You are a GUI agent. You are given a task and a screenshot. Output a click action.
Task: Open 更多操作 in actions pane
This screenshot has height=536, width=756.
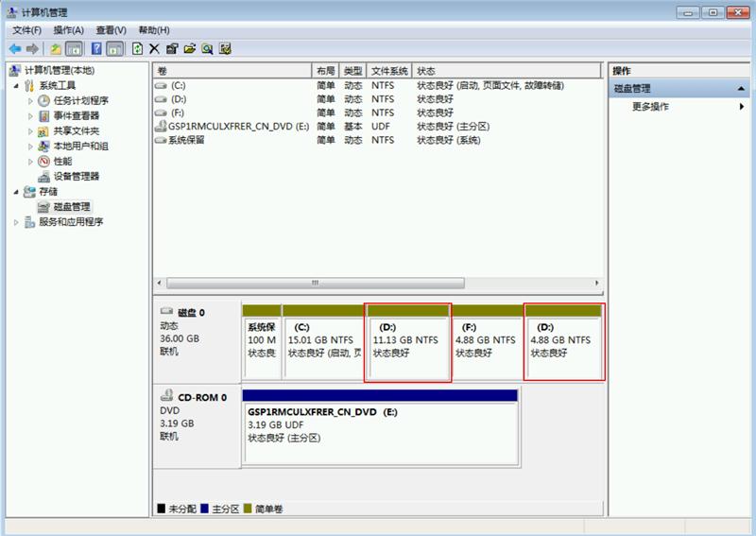[651, 107]
